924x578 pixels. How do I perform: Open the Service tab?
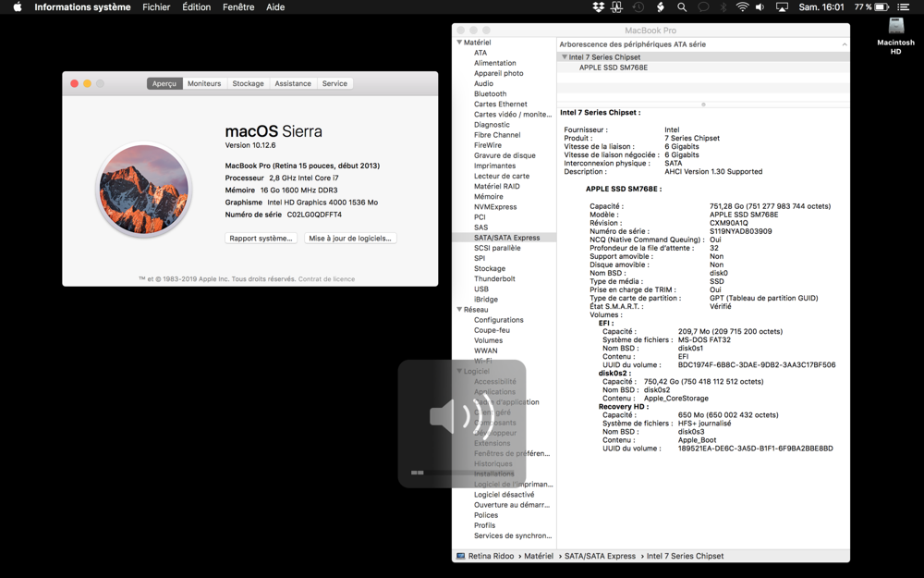pos(334,84)
